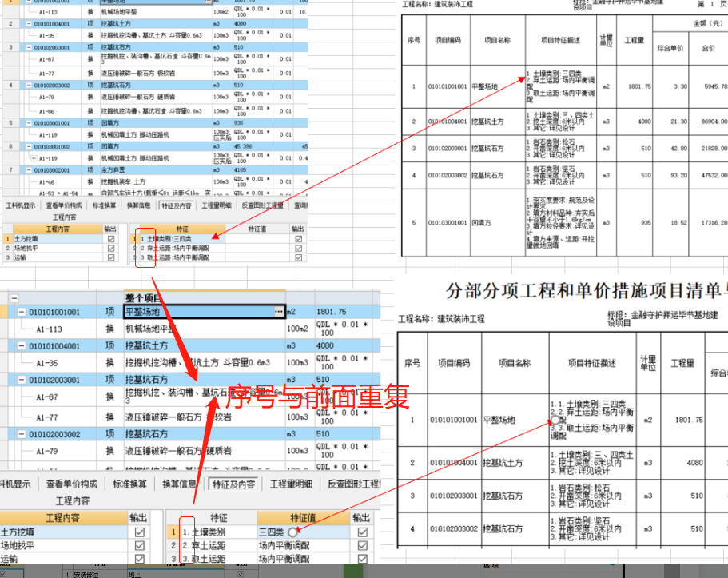Image resolution: width=728 pixels, height=578 pixels.
Task: Open 工程量明细 tab in enlarged screenshot
Action: tap(291, 484)
